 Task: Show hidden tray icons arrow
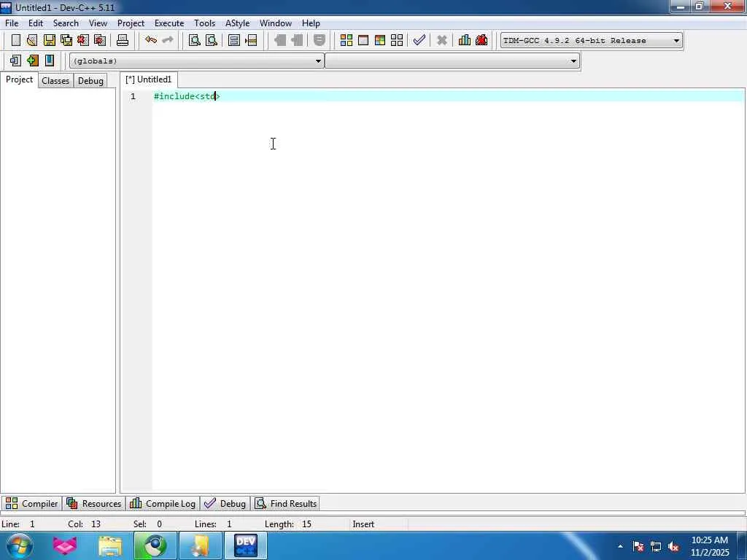(620, 547)
